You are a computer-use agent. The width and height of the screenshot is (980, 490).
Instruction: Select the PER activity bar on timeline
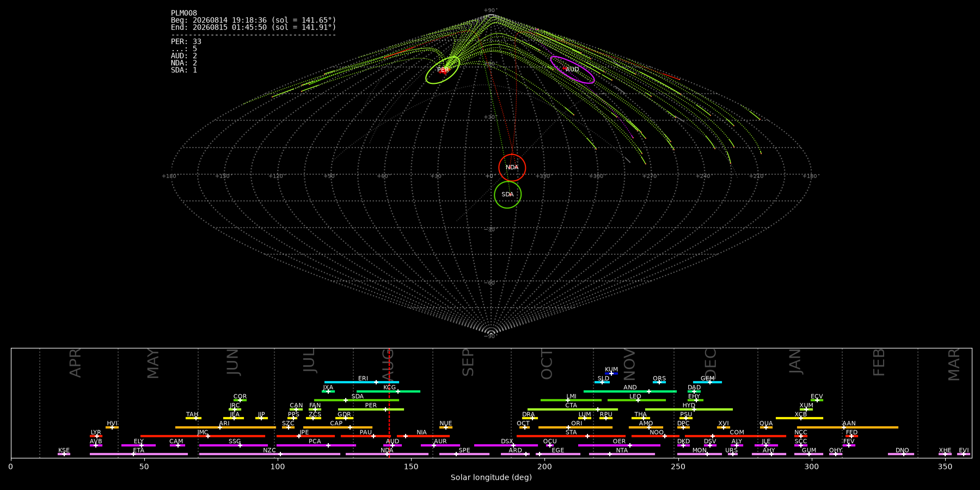click(x=371, y=409)
